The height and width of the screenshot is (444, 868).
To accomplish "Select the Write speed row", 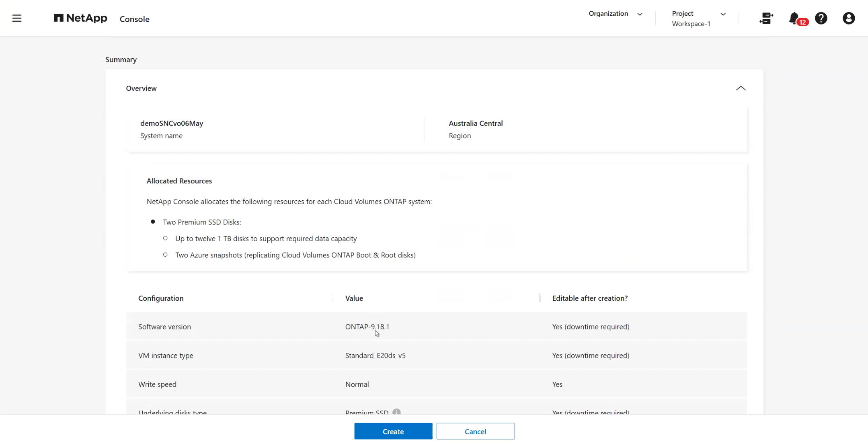I will [436, 384].
